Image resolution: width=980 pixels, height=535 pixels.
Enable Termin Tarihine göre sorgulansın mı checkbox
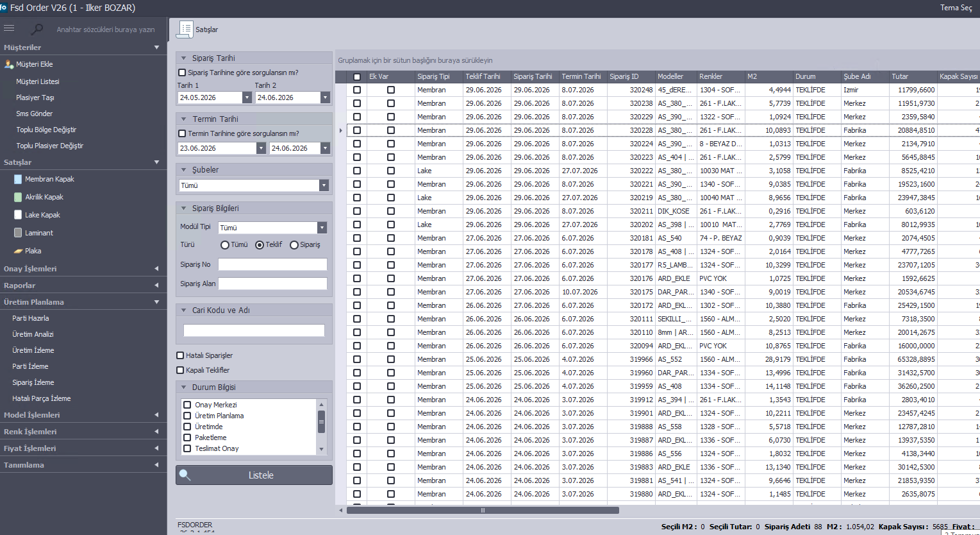(182, 133)
